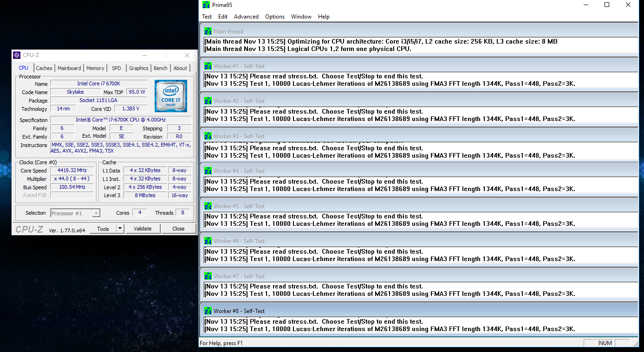The image size is (644, 352).
Task: Click the Worker #6 Self-Test window icon
Action: tap(208, 241)
